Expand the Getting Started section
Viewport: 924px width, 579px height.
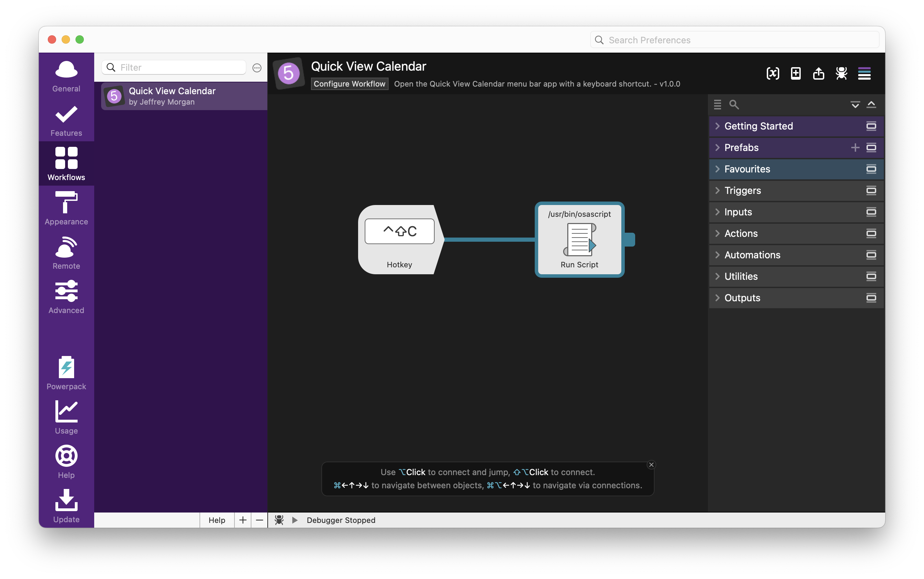717,126
